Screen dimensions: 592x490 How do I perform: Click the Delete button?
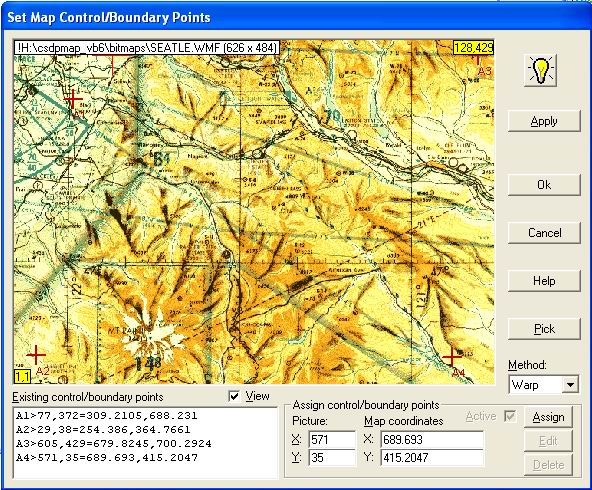(x=548, y=465)
